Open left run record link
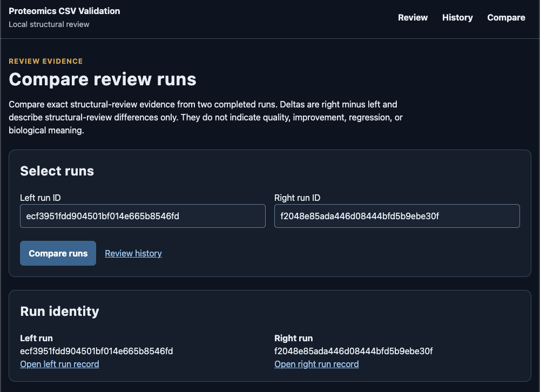The width and height of the screenshot is (540, 392). (59, 364)
